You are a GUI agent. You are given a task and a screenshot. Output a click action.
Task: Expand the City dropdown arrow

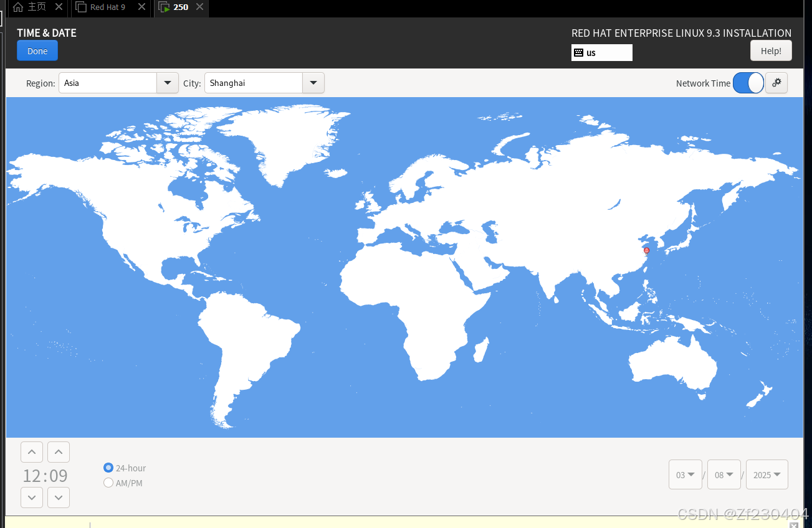[313, 83]
